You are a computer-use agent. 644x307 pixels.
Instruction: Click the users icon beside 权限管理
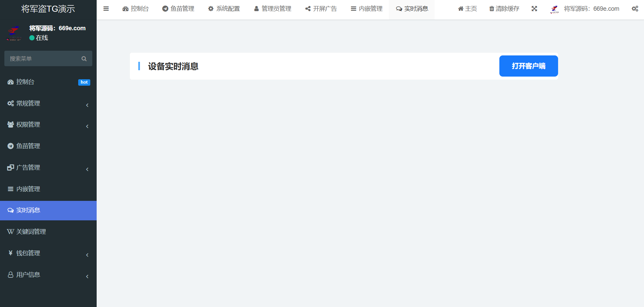(11, 125)
